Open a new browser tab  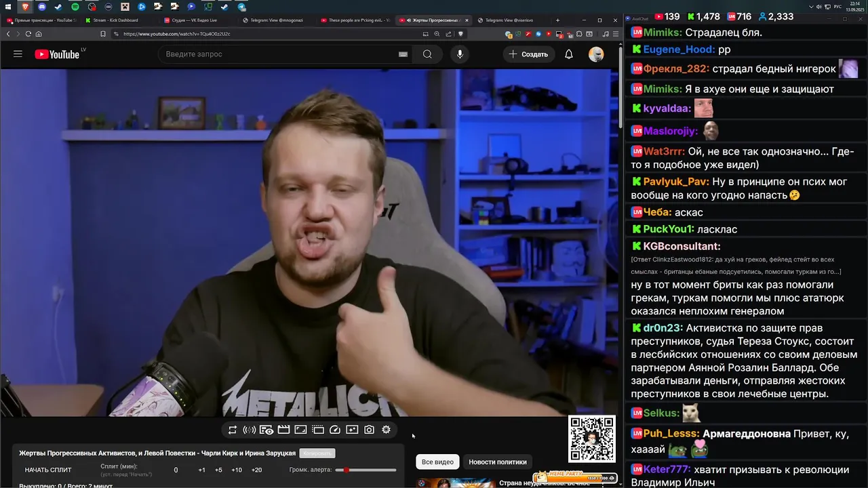tap(557, 20)
